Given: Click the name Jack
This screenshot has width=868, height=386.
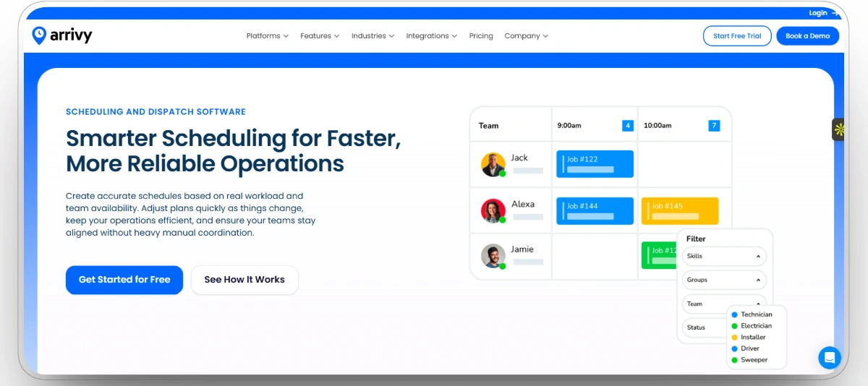Looking at the screenshot, I should tap(519, 158).
